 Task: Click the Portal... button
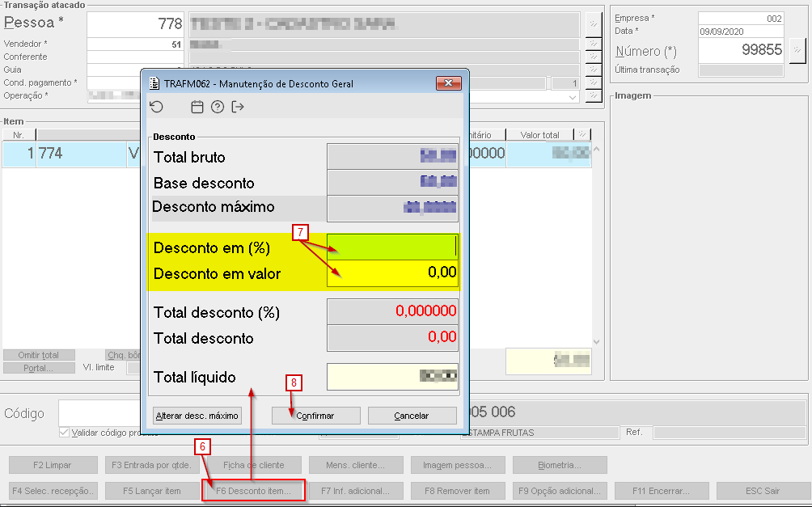[39, 368]
